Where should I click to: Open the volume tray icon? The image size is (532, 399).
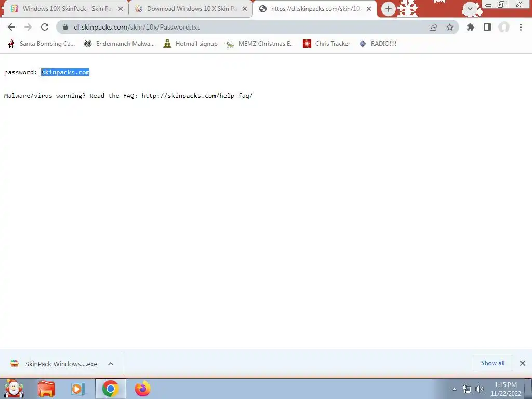click(x=480, y=389)
